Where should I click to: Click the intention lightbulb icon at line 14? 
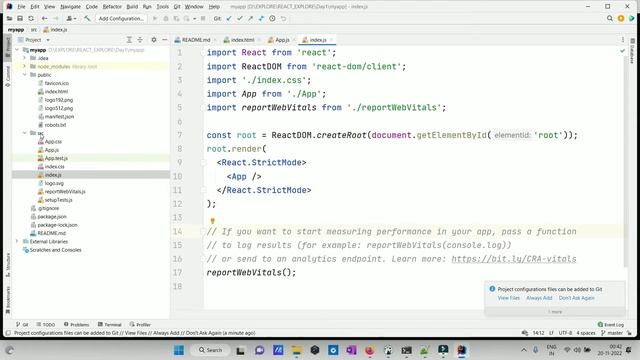click(212, 221)
